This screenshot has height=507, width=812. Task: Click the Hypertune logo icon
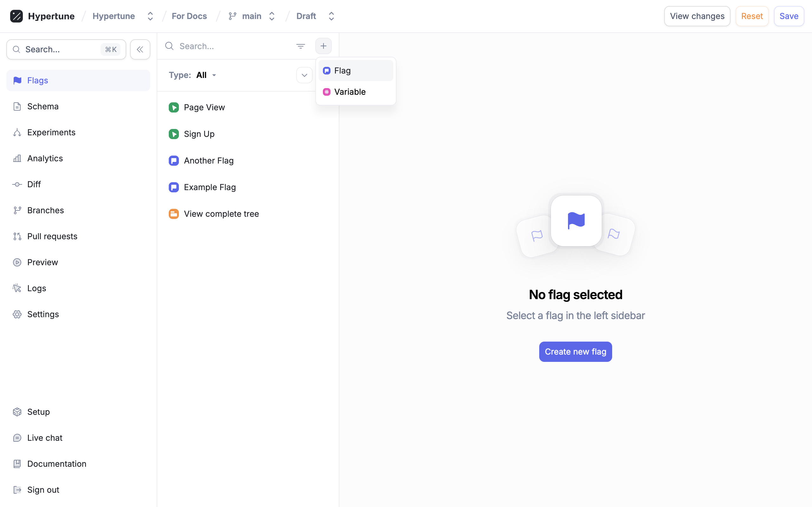coord(16,16)
